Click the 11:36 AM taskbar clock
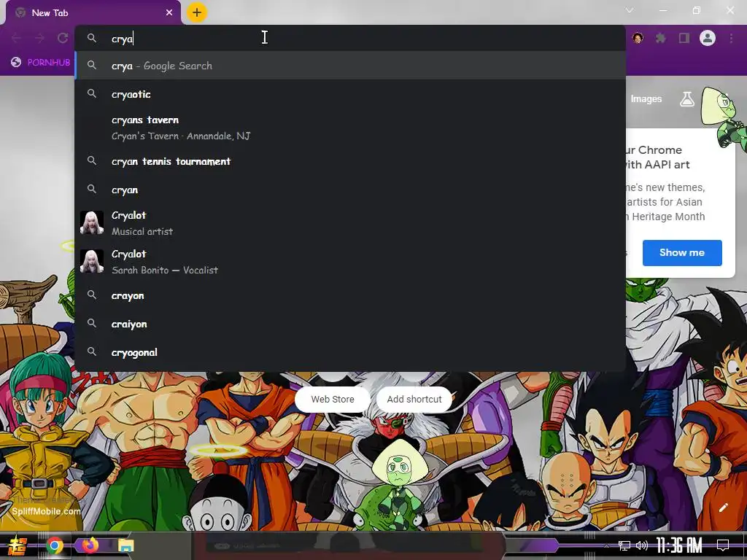 pyautogui.click(x=679, y=545)
